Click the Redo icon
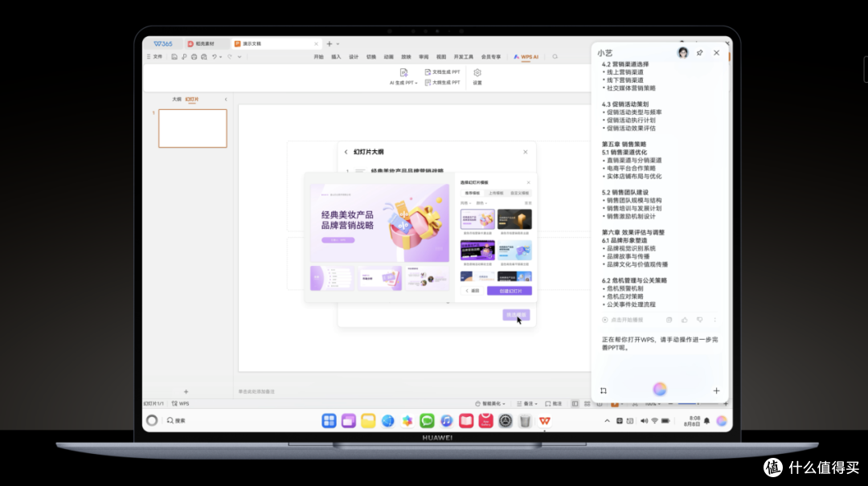 [x=230, y=57]
